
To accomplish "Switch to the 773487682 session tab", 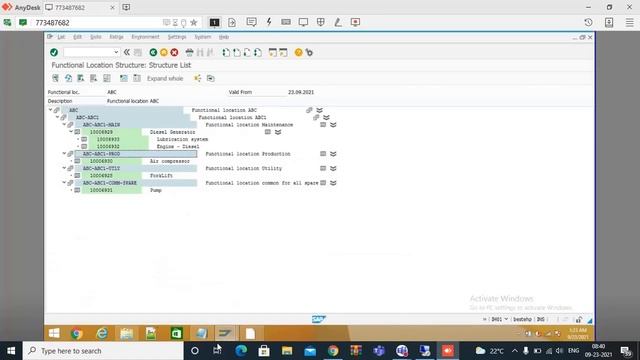I will click(x=80, y=7).
